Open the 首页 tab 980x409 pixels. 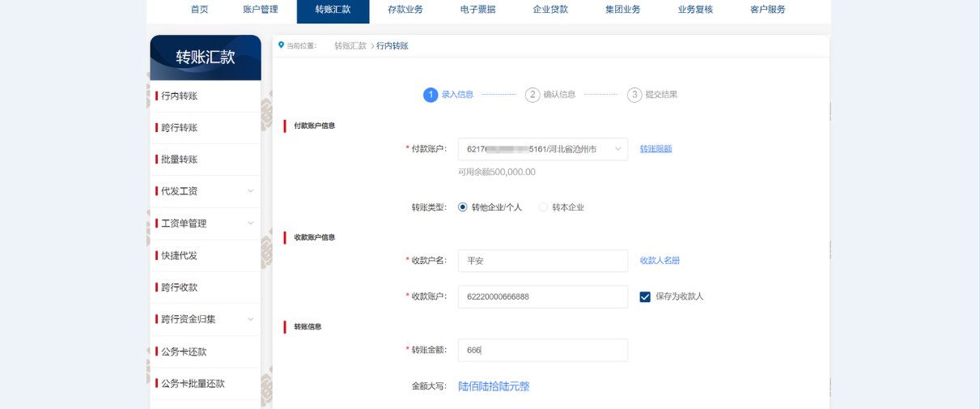199,10
